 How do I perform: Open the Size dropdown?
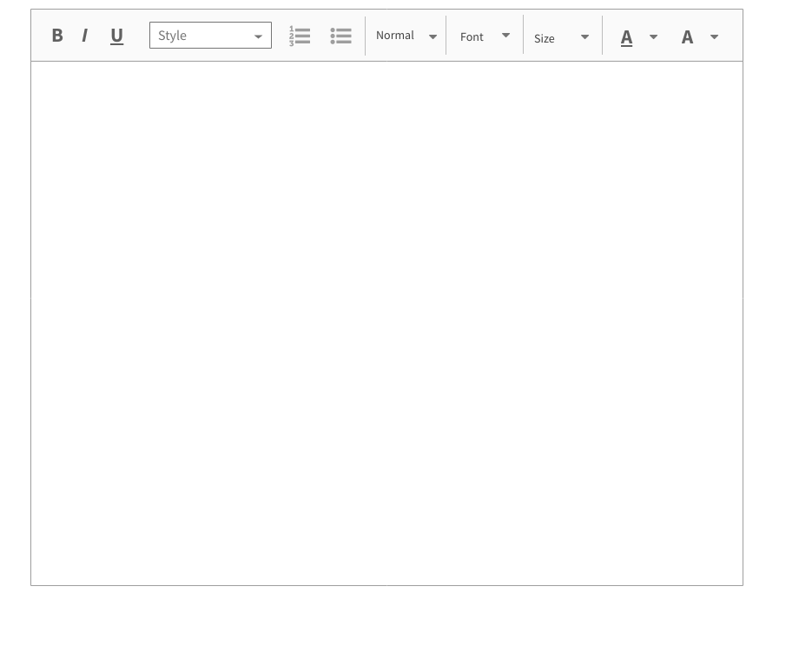[x=561, y=36]
